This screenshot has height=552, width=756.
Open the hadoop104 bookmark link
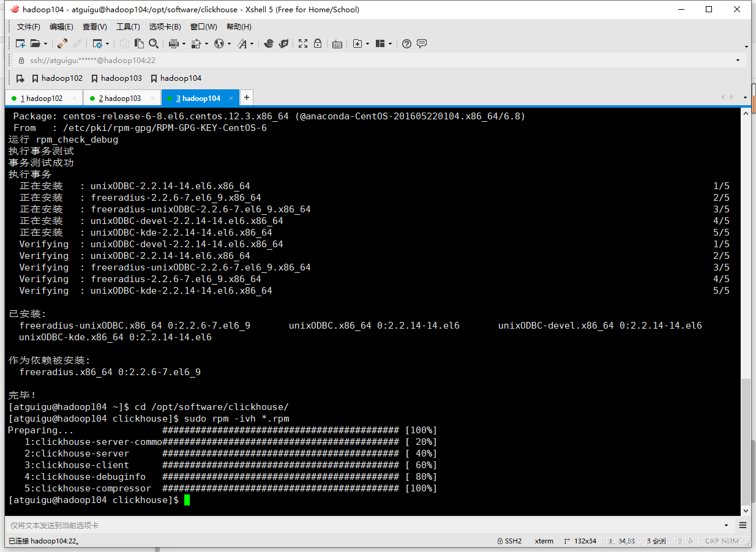click(176, 78)
